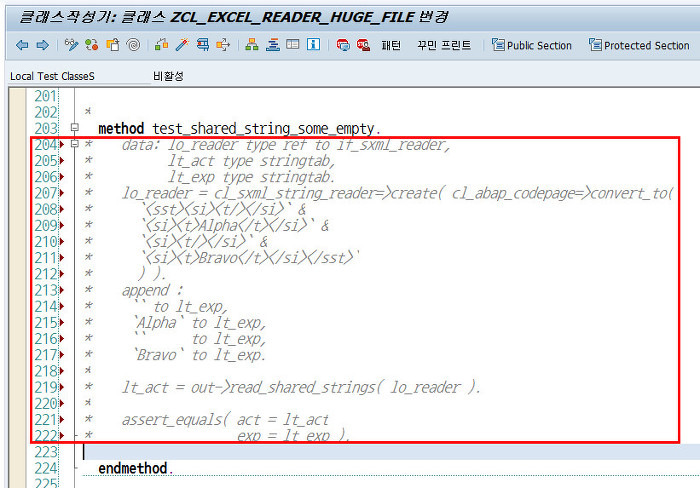
Task: Open the Protected Section
Action: [x=639, y=45]
